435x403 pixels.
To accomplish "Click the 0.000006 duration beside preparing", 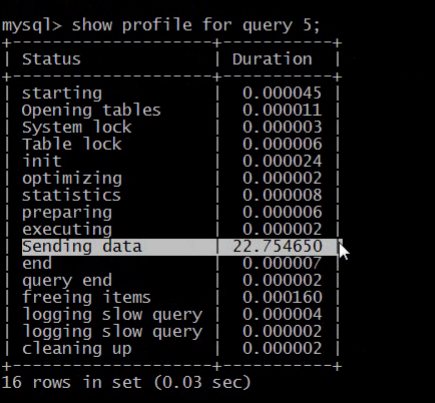I will [282, 212].
